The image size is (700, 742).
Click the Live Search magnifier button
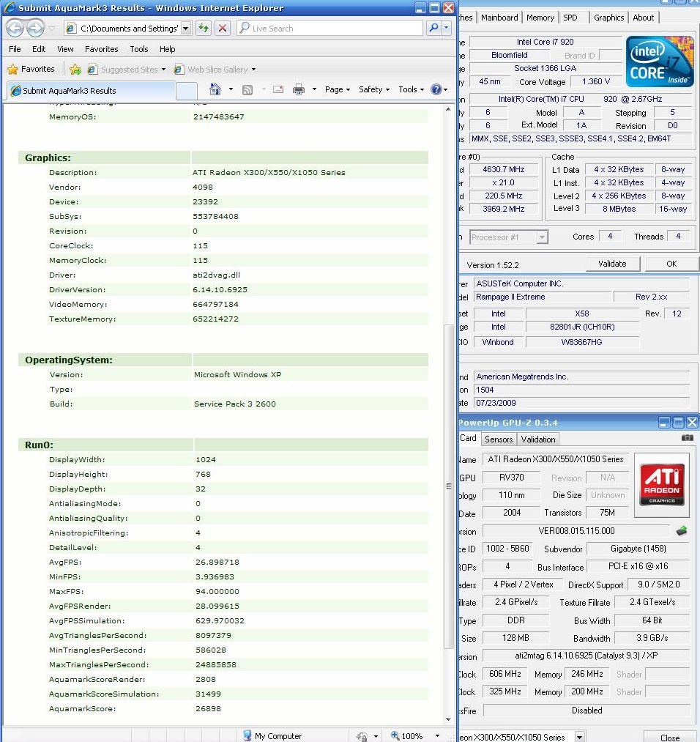click(433, 28)
